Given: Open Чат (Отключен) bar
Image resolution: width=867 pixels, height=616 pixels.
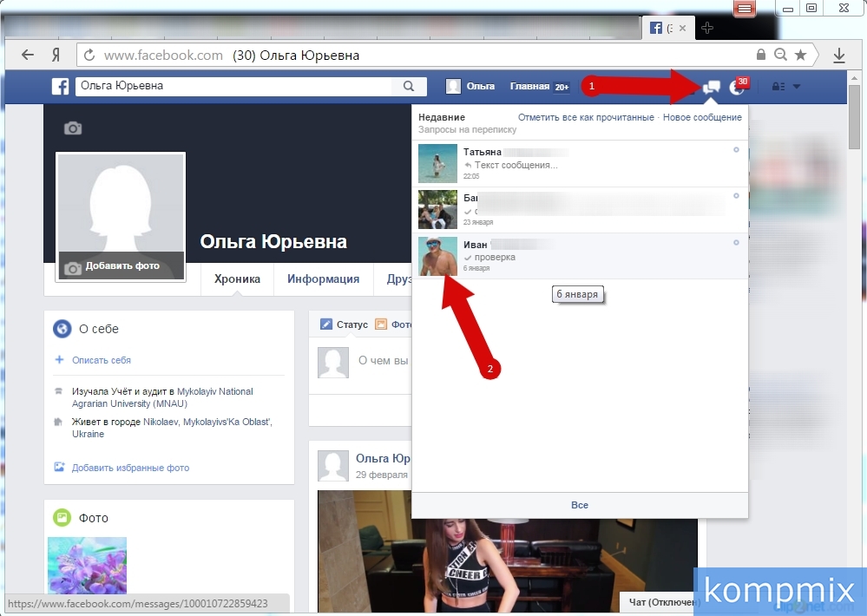Looking at the screenshot, I should pos(661,601).
